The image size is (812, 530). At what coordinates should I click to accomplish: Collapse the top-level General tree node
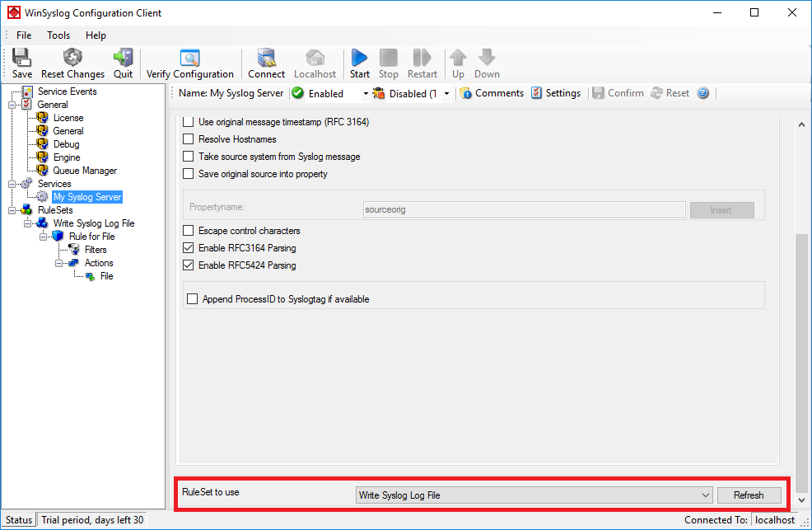[12, 105]
